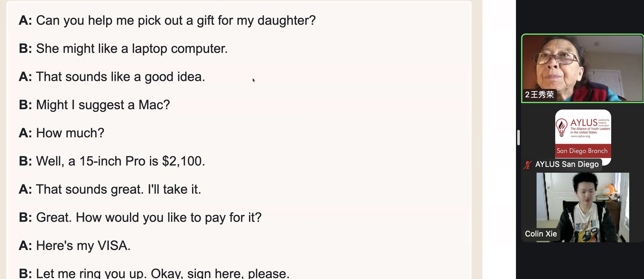644x279 pixels.
Task: Click the line "Can you help me pick out a gift"
Action: click(x=167, y=21)
